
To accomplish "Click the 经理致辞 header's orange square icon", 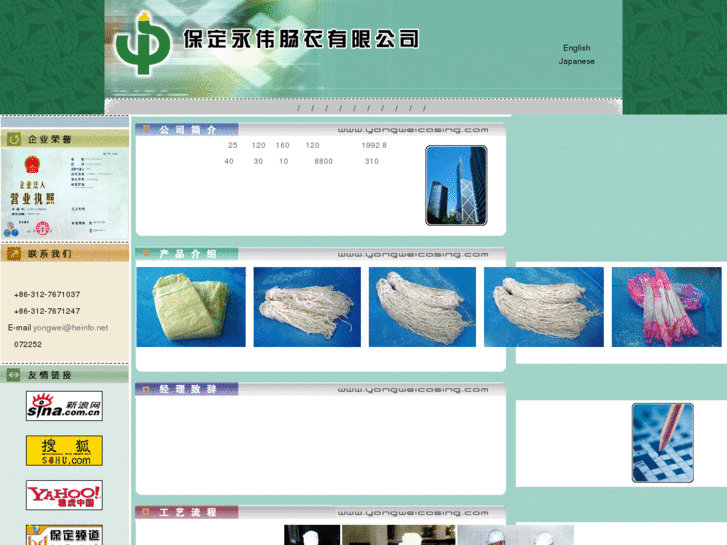I will [x=147, y=389].
